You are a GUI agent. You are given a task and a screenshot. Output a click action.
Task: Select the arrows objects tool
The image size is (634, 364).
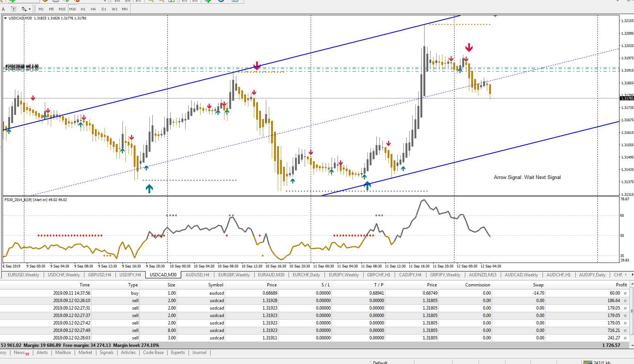[x=24, y=9]
